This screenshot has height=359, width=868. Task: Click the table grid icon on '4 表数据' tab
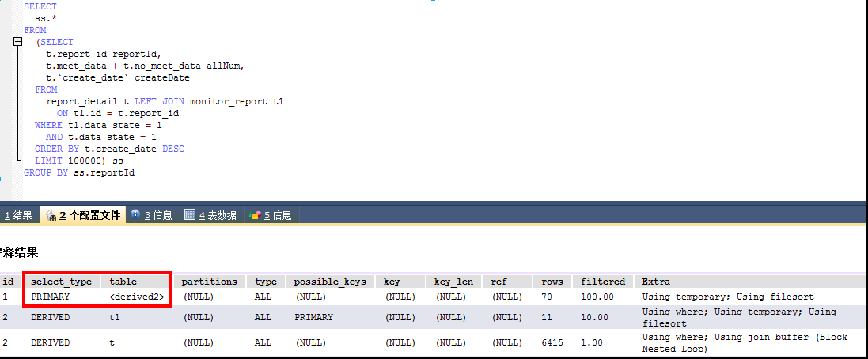tap(190, 214)
